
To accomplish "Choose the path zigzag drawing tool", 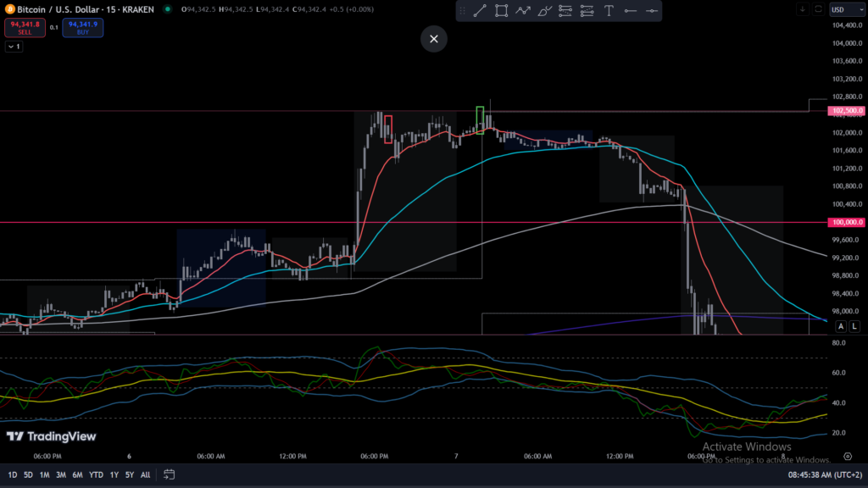I will 523,11.
